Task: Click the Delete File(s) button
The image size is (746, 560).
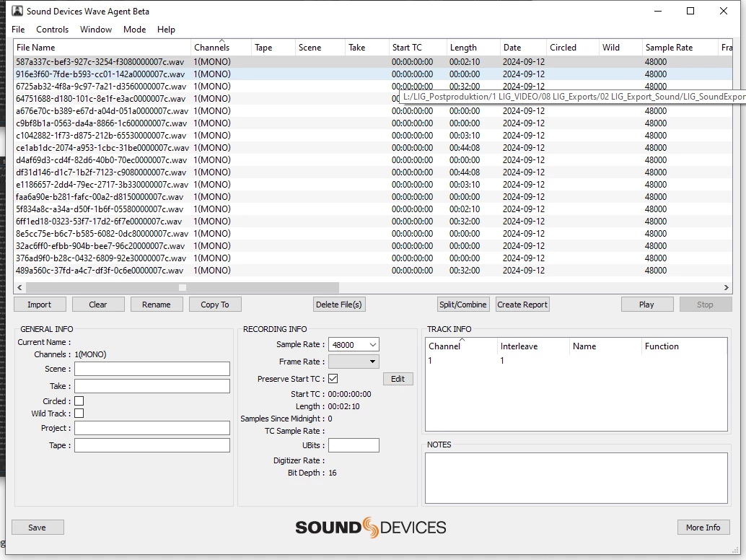Action: pyautogui.click(x=339, y=305)
